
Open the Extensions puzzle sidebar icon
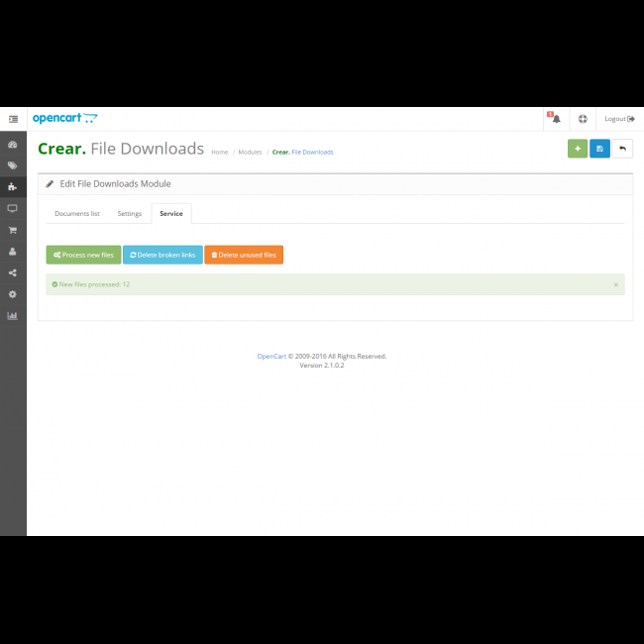coord(13,186)
